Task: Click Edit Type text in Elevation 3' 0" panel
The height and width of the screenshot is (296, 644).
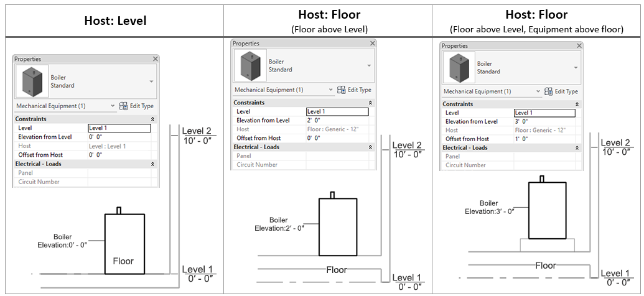Action: tap(566, 91)
